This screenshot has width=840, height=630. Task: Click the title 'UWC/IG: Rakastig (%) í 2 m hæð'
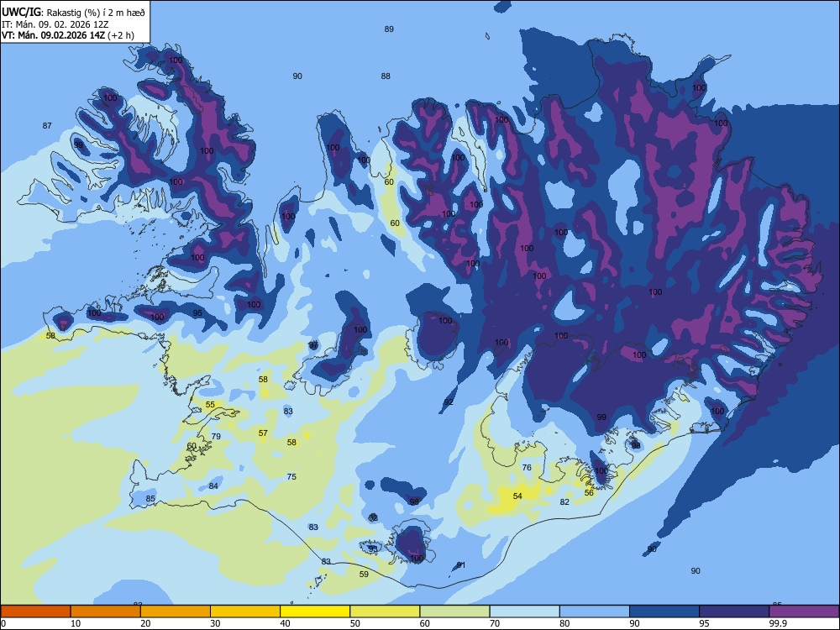point(73,12)
